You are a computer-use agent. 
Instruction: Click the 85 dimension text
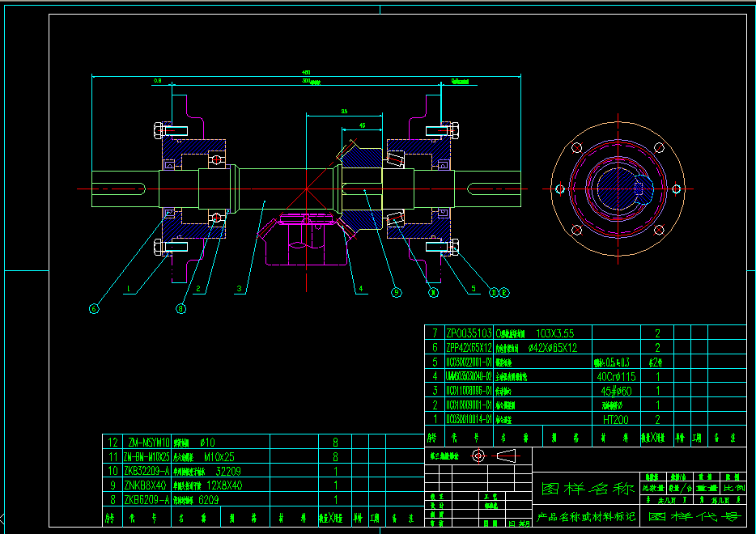344,111
